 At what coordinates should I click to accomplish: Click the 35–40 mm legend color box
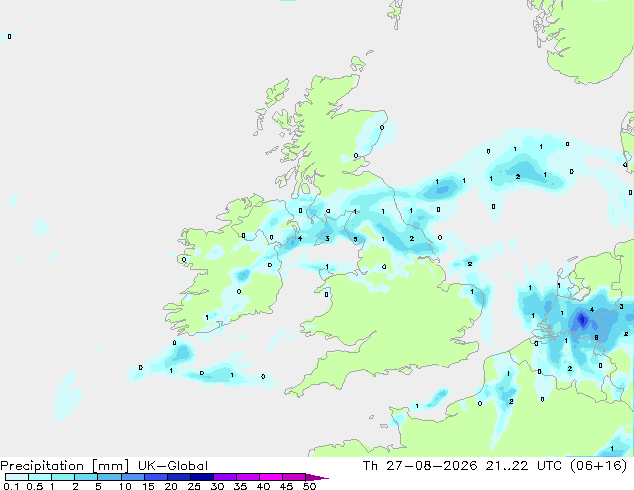(x=248, y=477)
